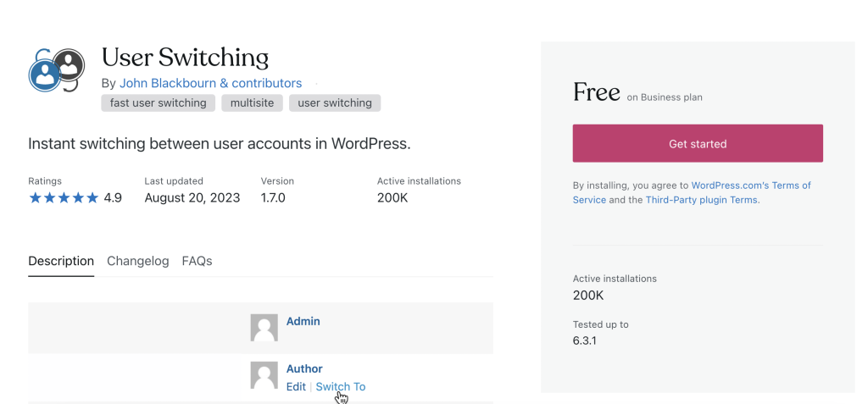Select the 'fast user switching' tag
868x404 pixels.
click(159, 103)
